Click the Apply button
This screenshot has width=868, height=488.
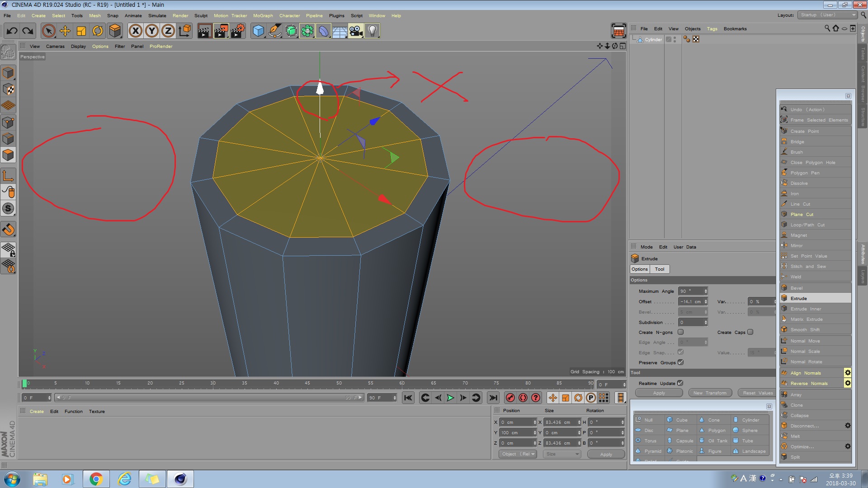[x=659, y=393]
